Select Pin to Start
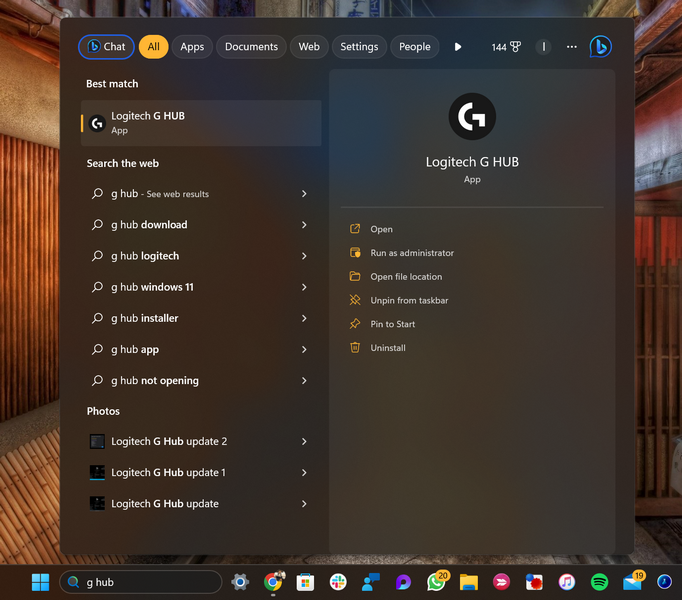Image resolution: width=682 pixels, height=600 pixels. [393, 324]
